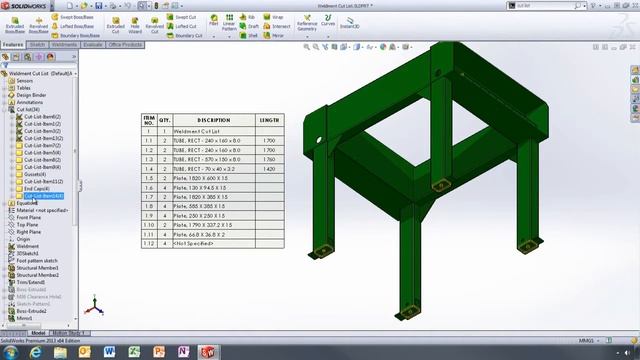The width and height of the screenshot is (640, 360).
Task: Open Internet Explorer from the taskbar
Action: point(36,352)
